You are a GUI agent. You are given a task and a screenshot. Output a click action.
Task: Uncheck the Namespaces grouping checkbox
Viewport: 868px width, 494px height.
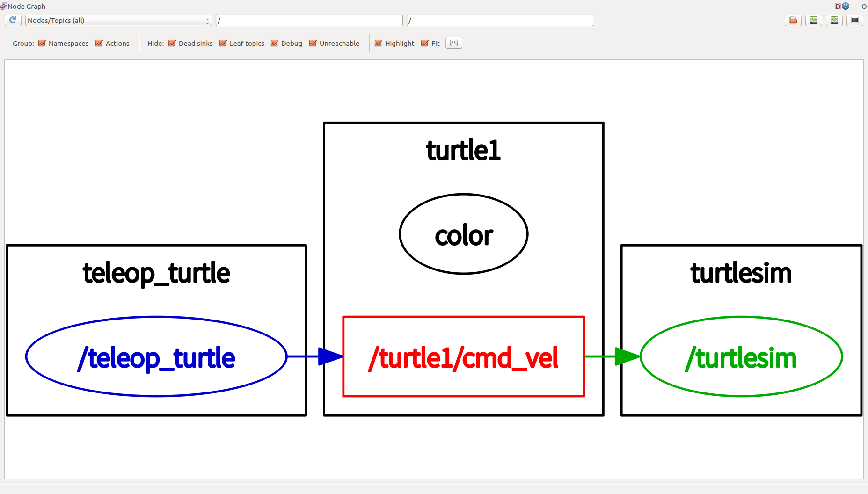[x=42, y=43]
